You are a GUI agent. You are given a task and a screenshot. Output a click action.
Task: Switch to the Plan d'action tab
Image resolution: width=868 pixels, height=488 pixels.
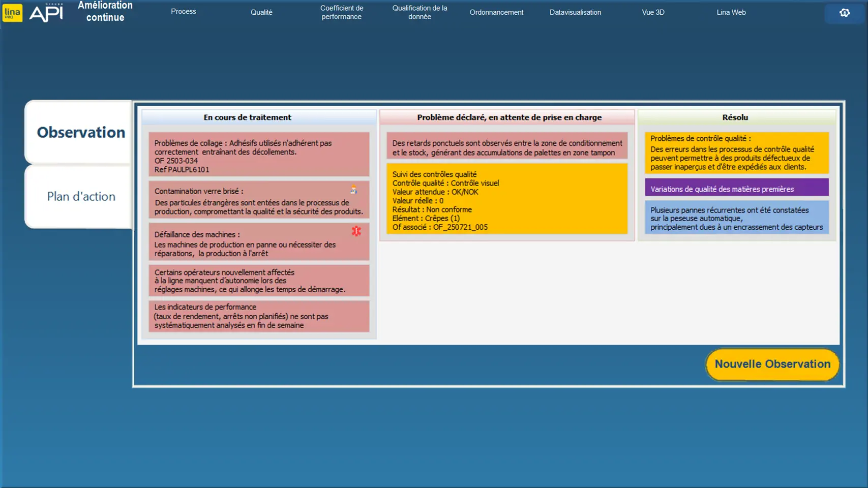81,196
